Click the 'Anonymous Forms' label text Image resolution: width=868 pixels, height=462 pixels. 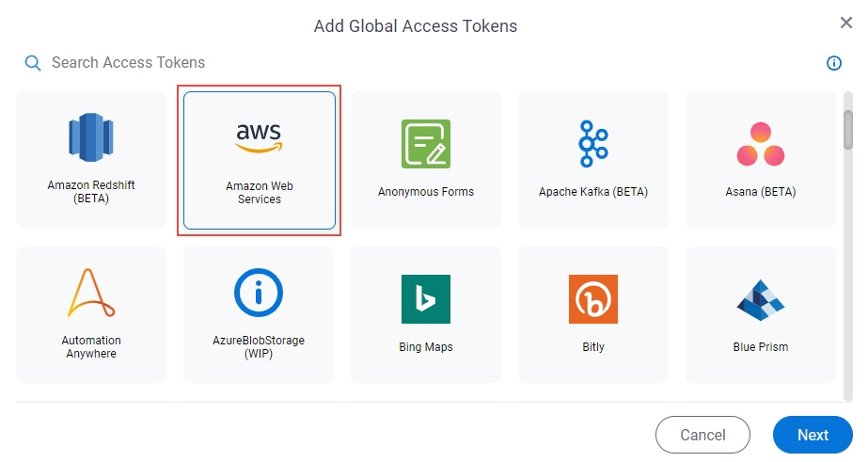(x=426, y=192)
